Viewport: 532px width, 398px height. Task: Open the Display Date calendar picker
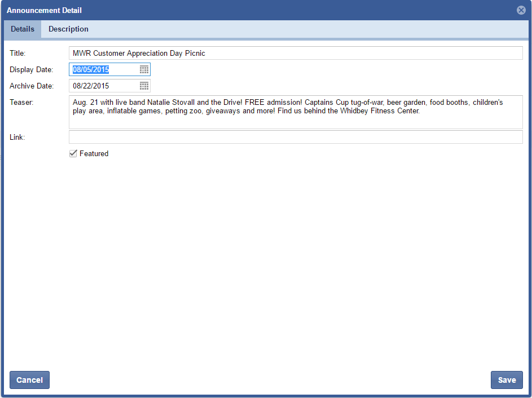(x=144, y=69)
